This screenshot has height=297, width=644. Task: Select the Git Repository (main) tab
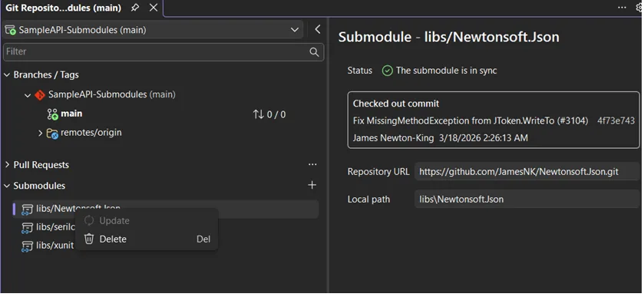point(63,8)
